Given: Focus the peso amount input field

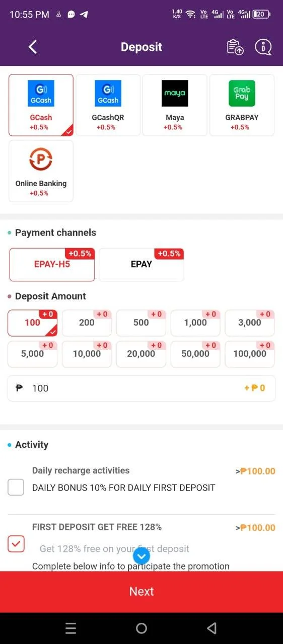Looking at the screenshot, I should pos(141,388).
